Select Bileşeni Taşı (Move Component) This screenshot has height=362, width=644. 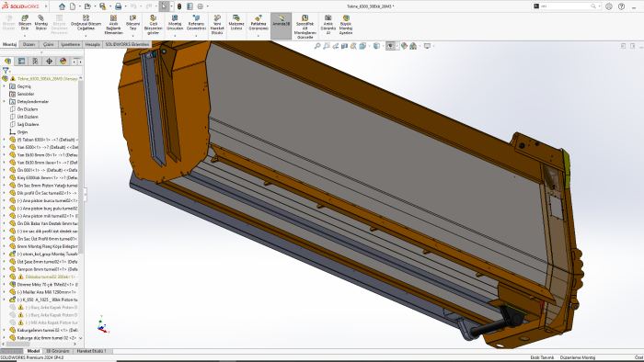click(x=132, y=23)
